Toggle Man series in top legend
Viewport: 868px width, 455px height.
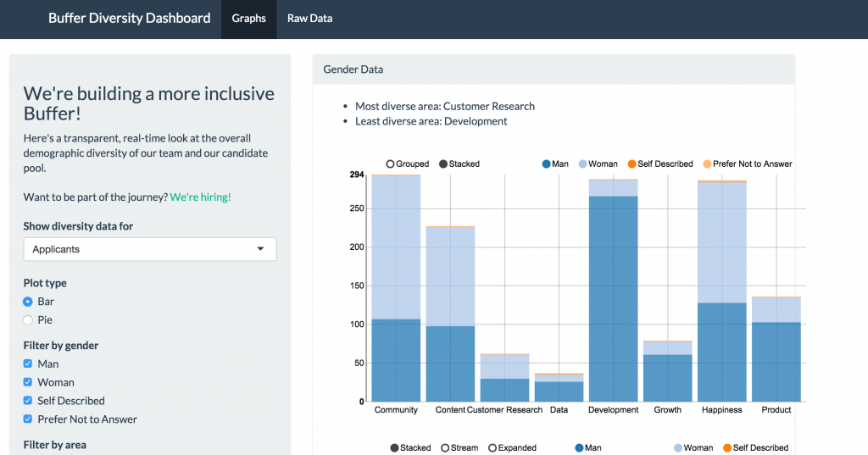(555, 164)
